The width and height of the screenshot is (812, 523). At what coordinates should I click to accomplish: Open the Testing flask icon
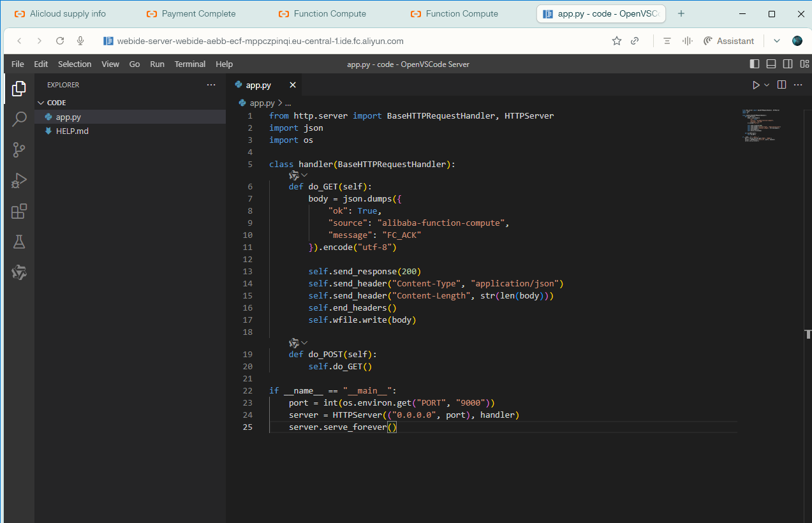pyautogui.click(x=18, y=242)
